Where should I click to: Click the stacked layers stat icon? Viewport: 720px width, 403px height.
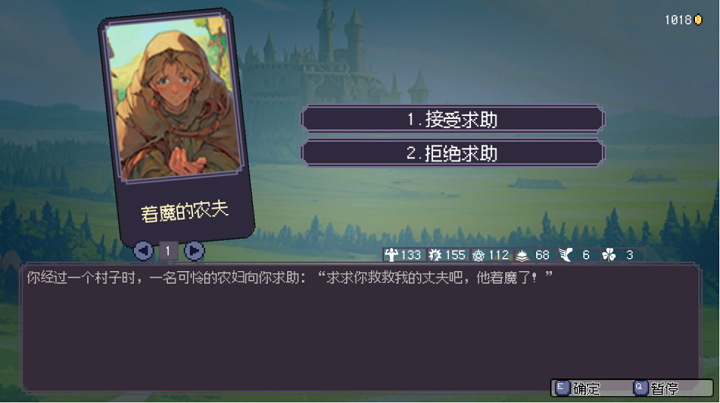[x=522, y=255]
